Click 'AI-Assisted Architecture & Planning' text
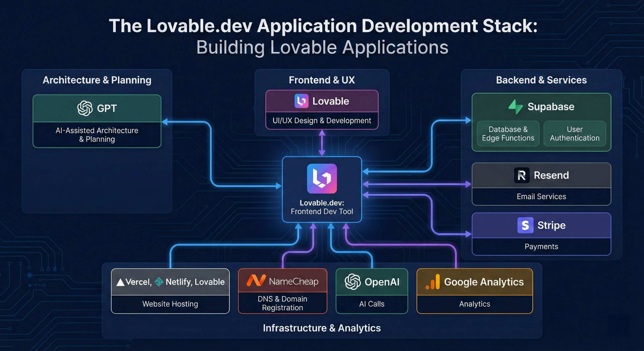644x351 pixels. click(x=97, y=135)
